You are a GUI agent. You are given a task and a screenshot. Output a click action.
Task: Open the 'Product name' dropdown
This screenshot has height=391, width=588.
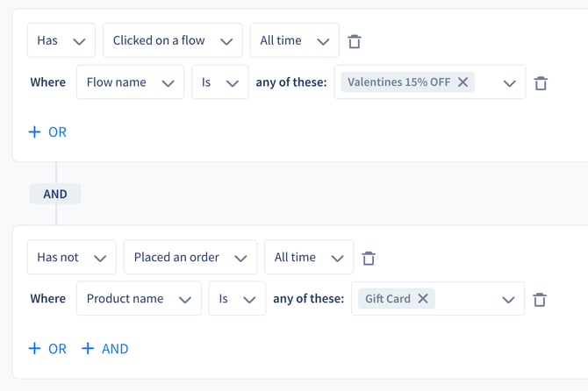(x=139, y=298)
